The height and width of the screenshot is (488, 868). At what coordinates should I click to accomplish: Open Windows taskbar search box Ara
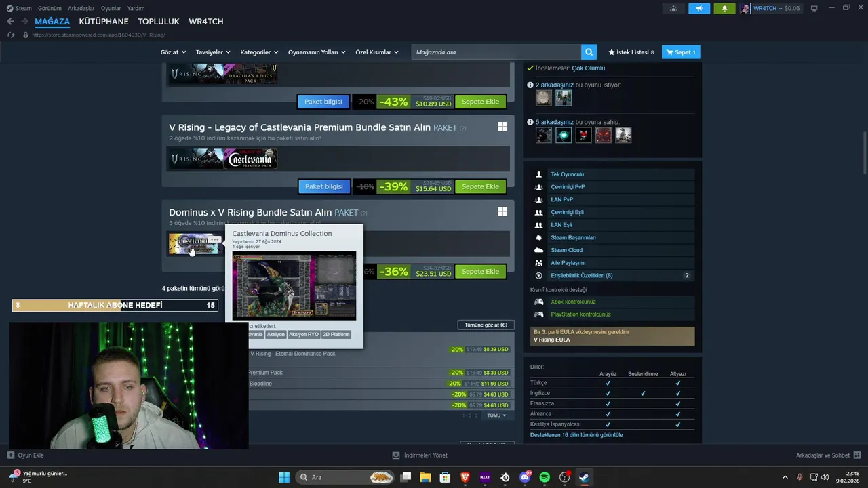(x=346, y=477)
